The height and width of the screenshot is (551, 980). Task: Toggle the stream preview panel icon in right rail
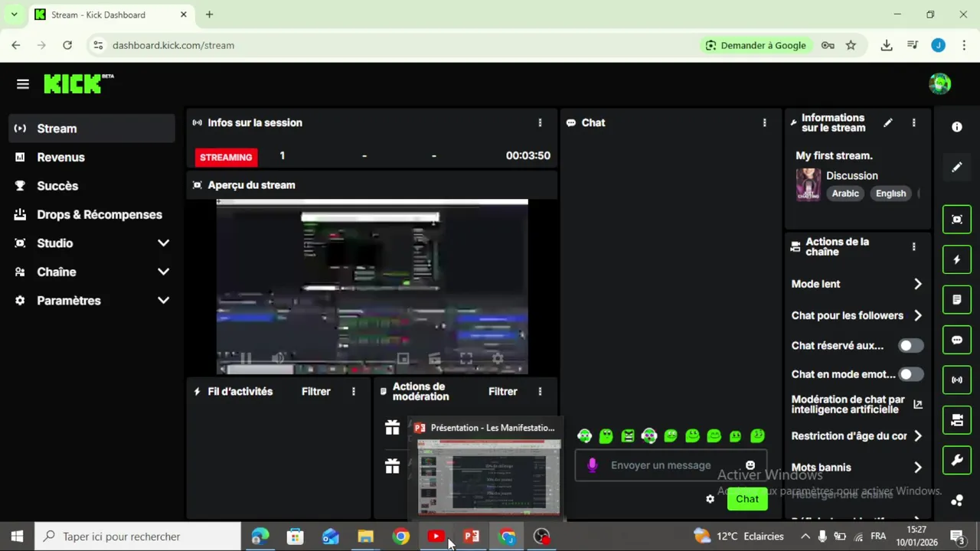point(956,220)
